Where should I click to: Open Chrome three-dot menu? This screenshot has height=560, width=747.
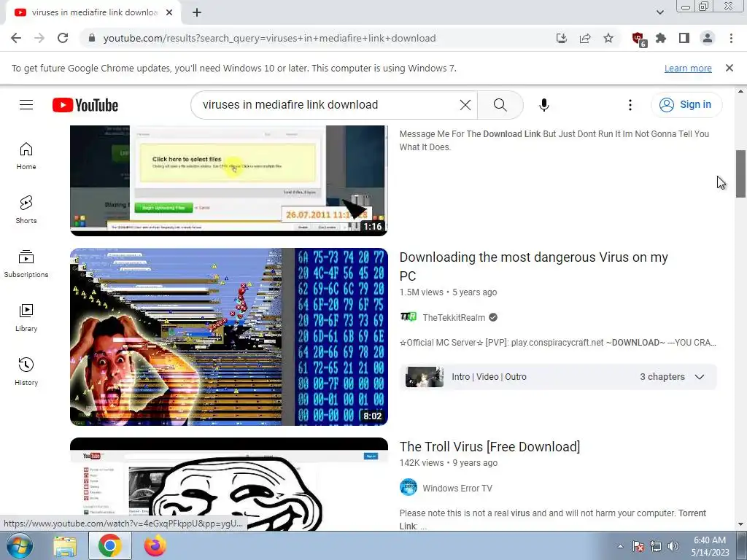731,38
